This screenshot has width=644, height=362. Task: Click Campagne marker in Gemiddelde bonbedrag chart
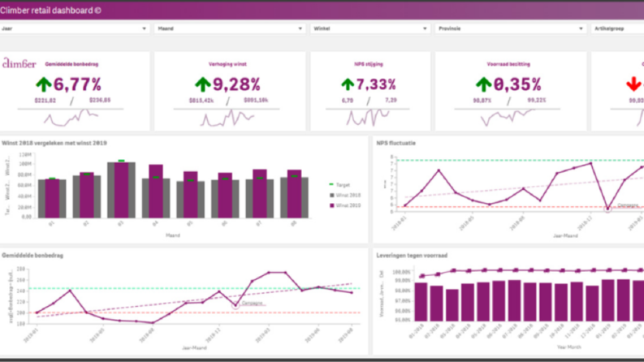click(x=236, y=305)
